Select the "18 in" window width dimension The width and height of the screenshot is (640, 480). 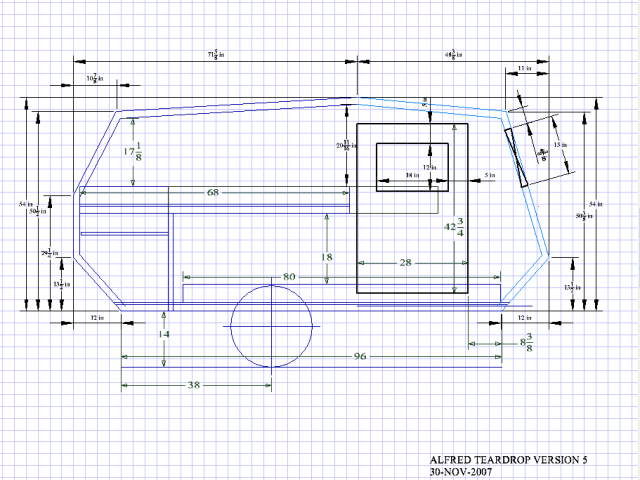(x=412, y=175)
